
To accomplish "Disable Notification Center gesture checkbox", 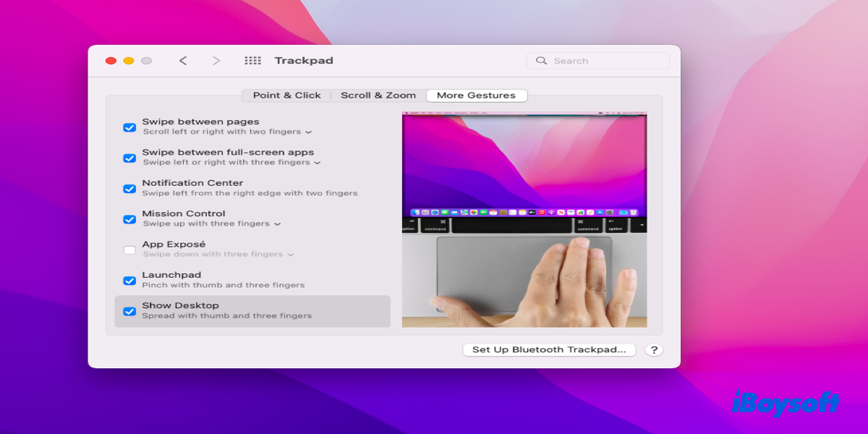I will [x=129, y=189].
